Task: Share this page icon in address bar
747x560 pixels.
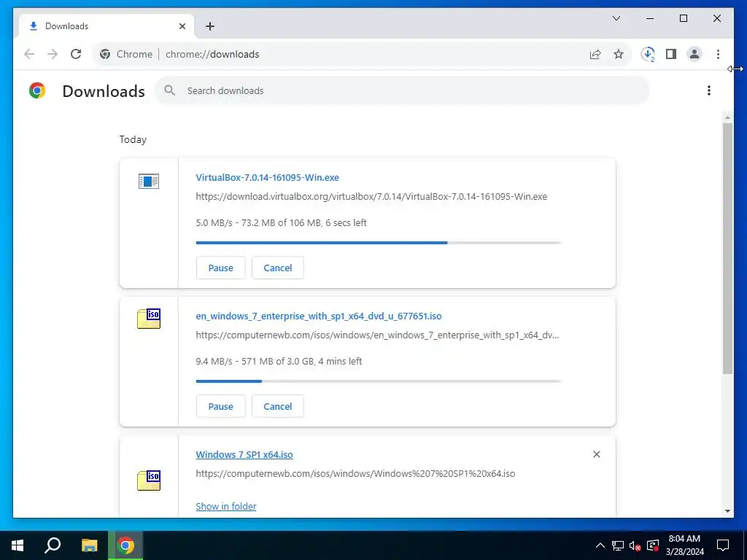Action: [x=595, y=54]
